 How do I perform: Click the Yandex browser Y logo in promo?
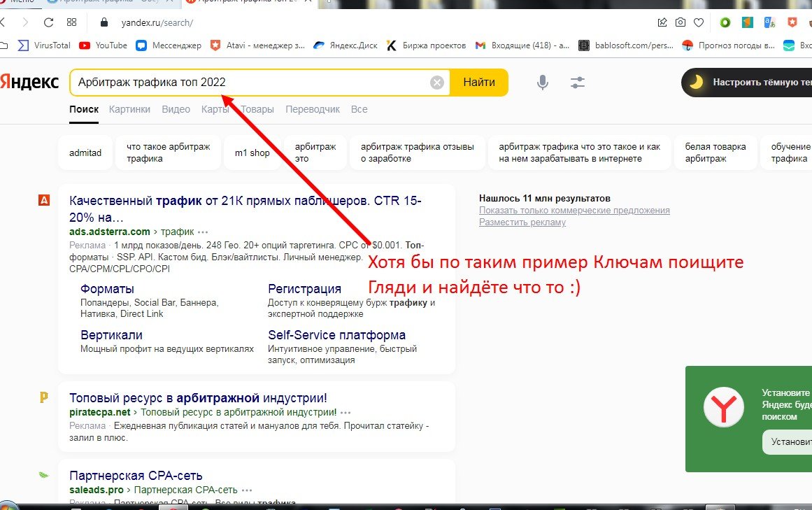pos(723,407)
